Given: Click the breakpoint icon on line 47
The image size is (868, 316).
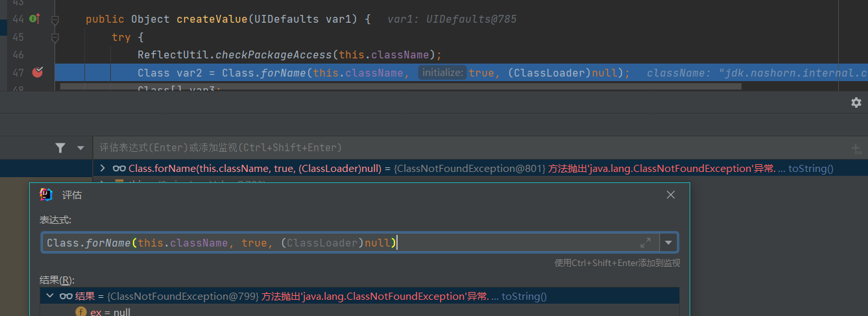Looking at the screenshot, I should 38,72.
